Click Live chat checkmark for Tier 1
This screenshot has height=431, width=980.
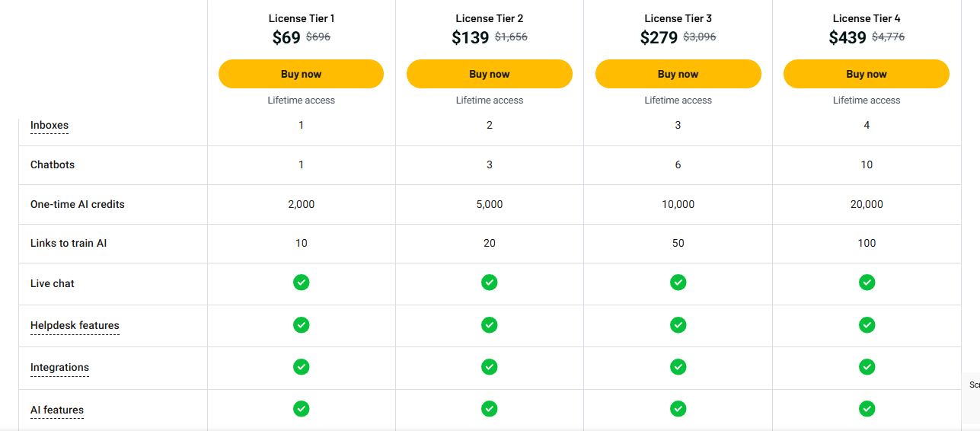coord(301,283)
